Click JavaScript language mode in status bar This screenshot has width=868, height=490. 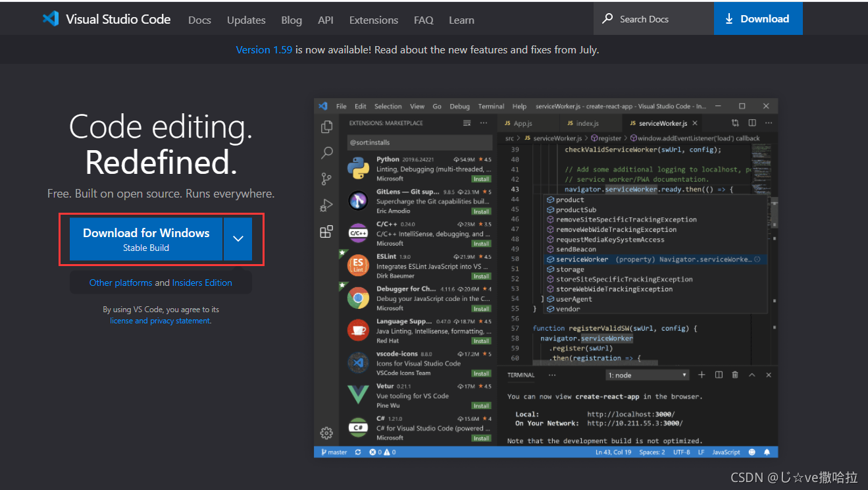tap(727, 452)
